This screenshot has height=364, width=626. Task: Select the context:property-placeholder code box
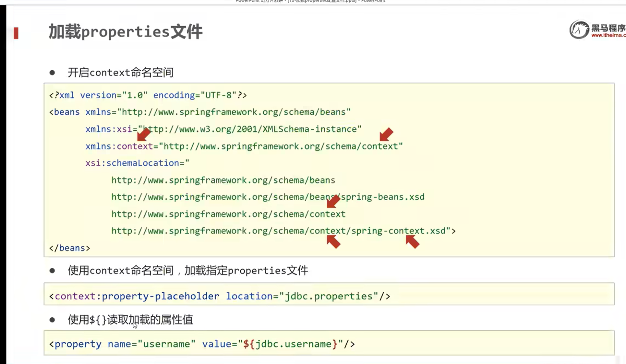point(329,294)
